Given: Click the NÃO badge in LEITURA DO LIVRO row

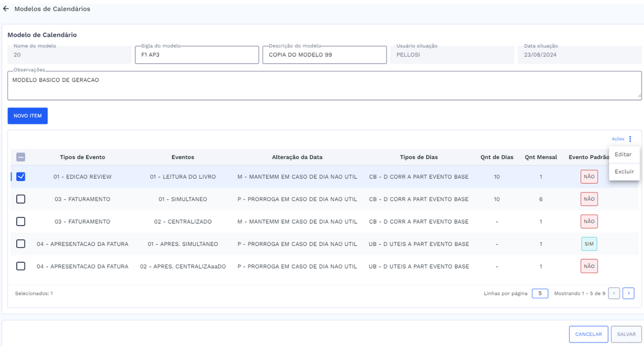Looking at the screenshot, I should (589, 177).
